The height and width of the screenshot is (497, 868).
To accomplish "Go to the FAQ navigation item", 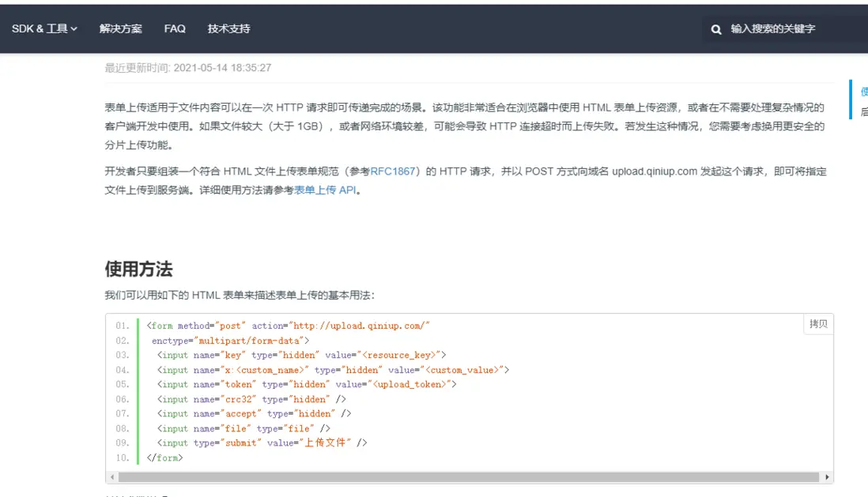I will [175, 28].
